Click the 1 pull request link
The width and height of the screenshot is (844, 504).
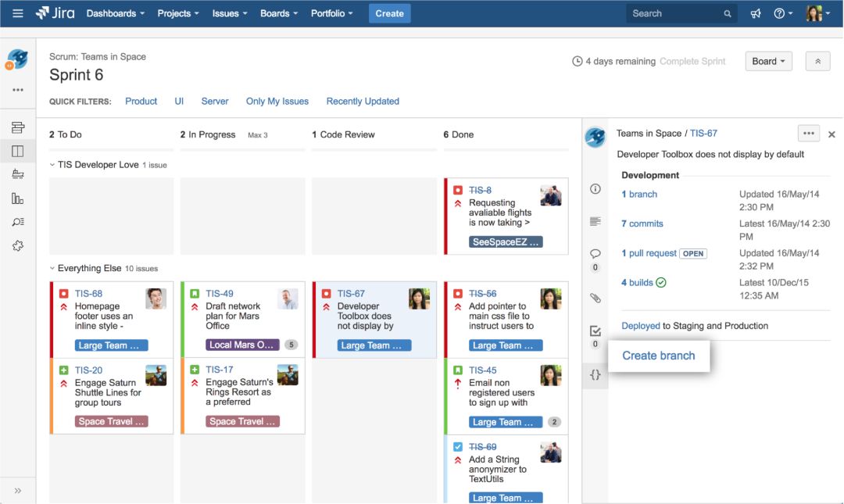[649, 253]
